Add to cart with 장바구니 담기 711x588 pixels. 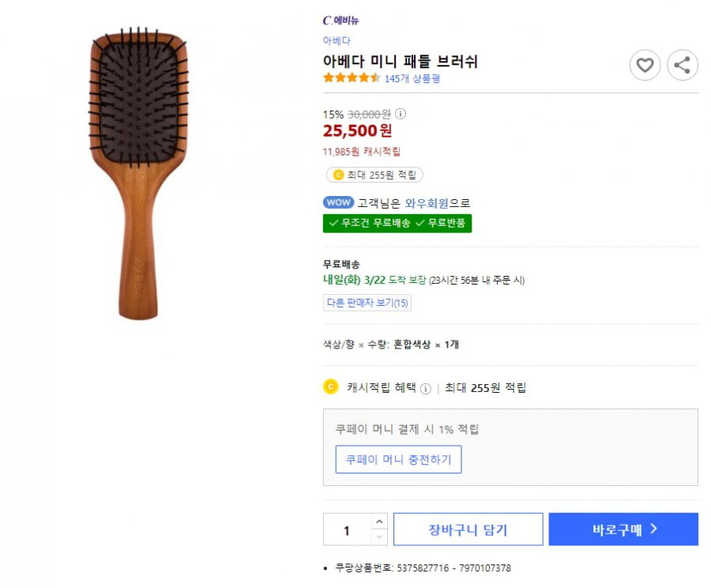(x=468, y=530)
